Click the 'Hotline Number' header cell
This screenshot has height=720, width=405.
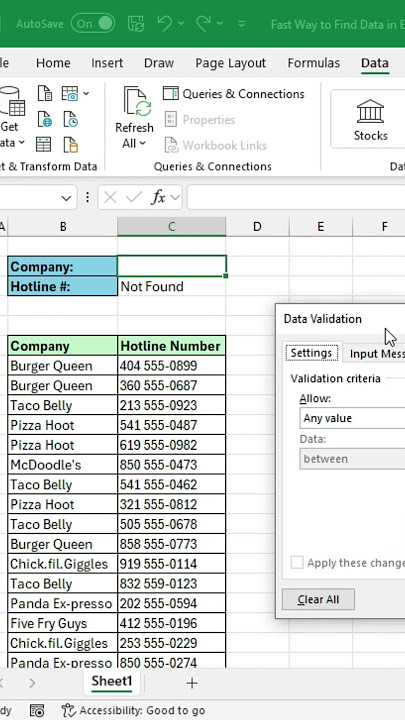(171, 346)
